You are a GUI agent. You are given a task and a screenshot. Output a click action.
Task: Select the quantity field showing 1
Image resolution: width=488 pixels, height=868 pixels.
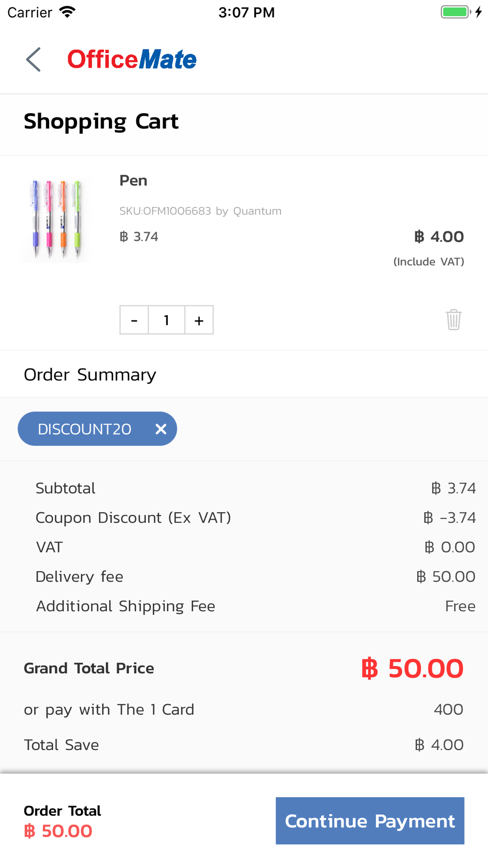pyautogui.click(x=166, y=320)
